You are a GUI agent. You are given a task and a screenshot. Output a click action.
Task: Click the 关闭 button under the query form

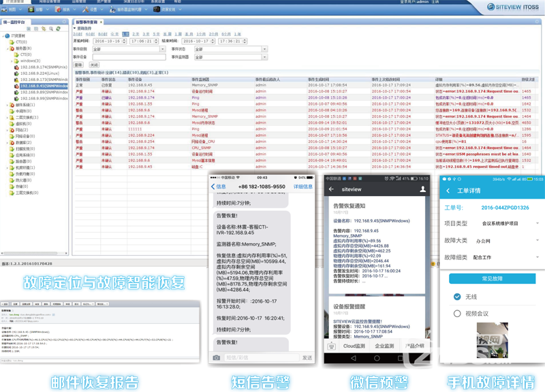[x=94, y=65]
